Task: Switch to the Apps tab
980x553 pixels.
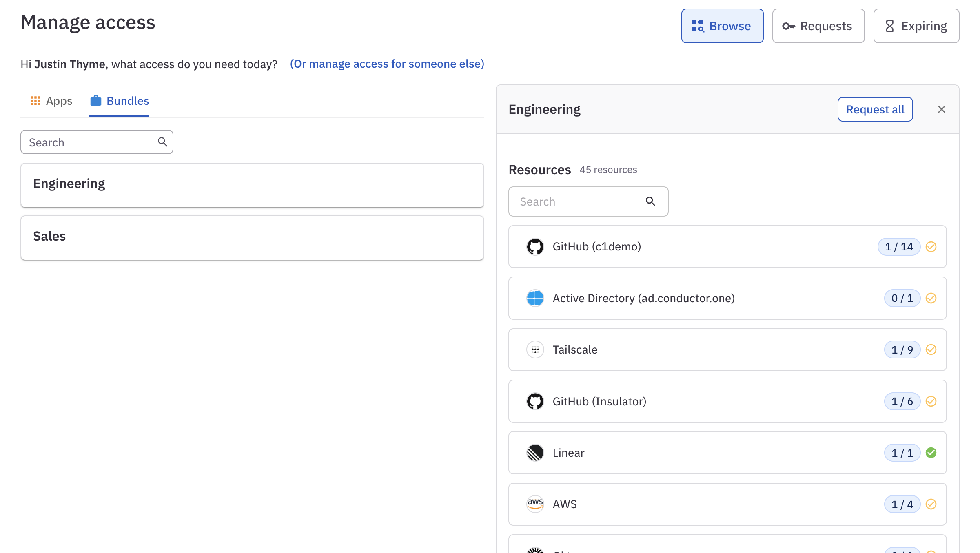Action: tap(51, 101)
